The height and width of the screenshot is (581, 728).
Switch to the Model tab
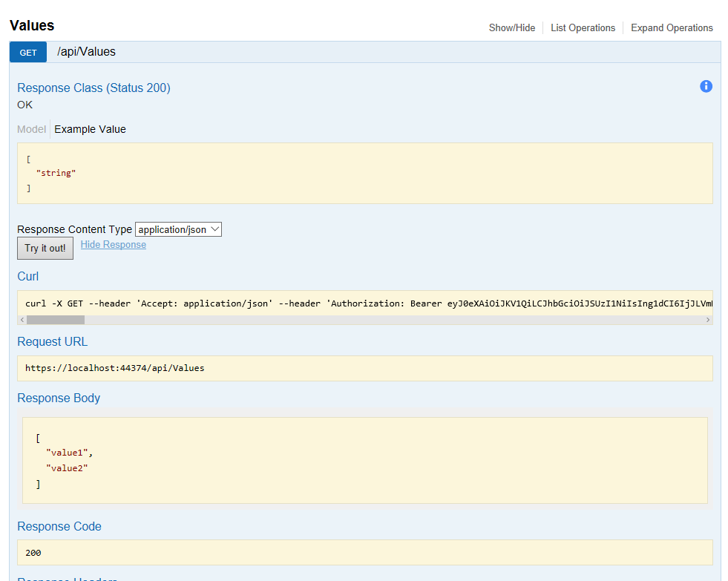31,129
